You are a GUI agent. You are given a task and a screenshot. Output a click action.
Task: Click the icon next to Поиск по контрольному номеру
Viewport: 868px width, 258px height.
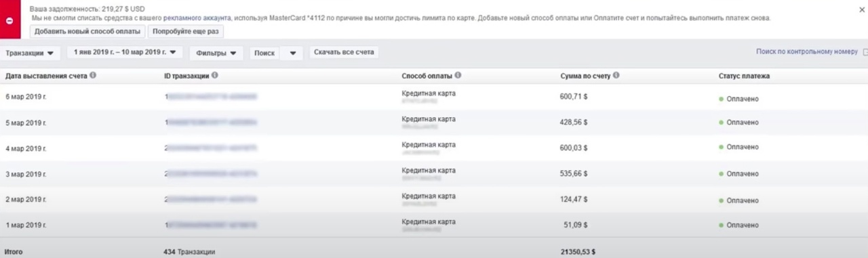coord(865,52)
